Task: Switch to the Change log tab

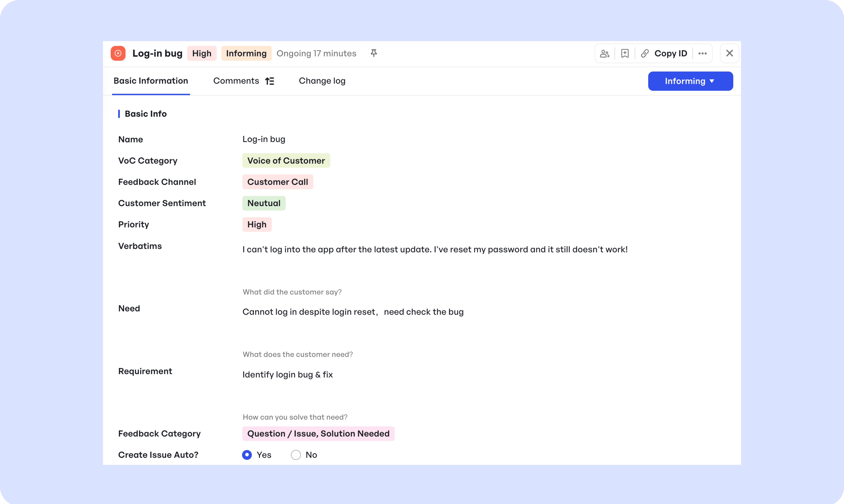Action: point(322,81)
